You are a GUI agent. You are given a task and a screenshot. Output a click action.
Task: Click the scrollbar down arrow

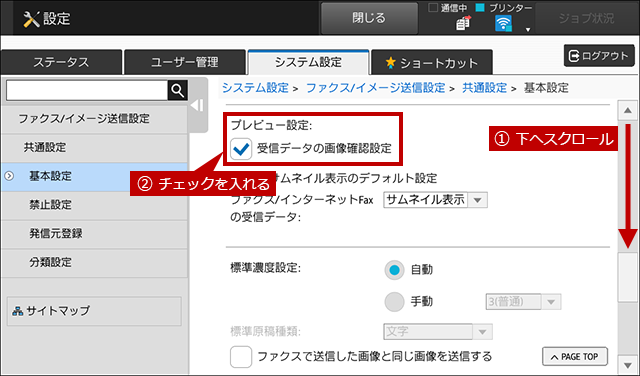coord(627,364)
